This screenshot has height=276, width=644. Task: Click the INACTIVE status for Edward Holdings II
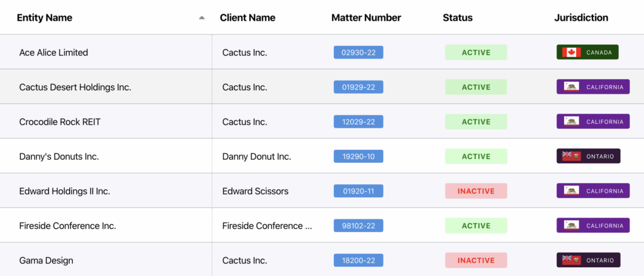(x=476, y=190)
